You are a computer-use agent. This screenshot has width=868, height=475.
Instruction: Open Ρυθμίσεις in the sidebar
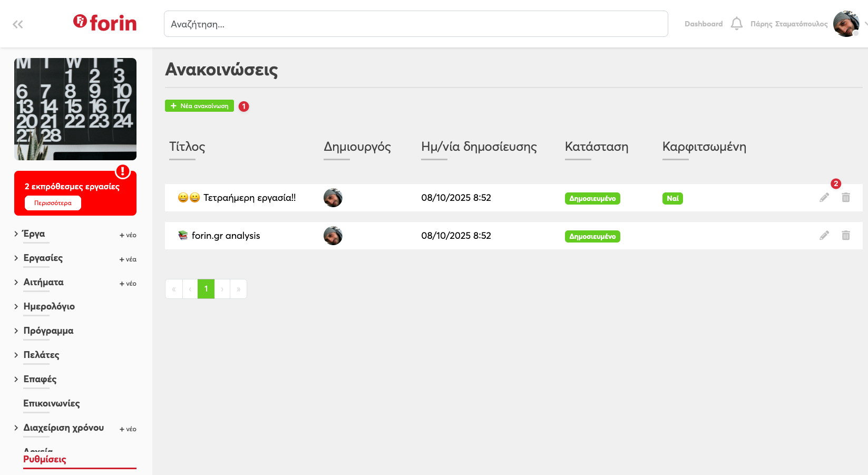[x=45, y=459]
